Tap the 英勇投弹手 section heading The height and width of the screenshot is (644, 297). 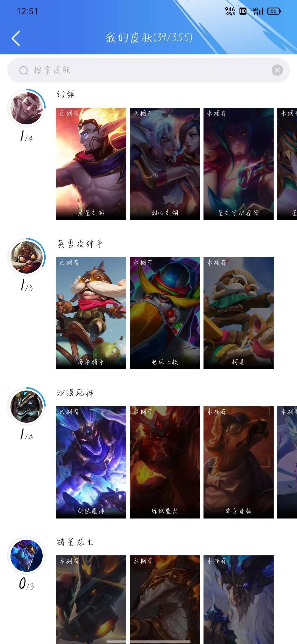[x=80, y=244]
